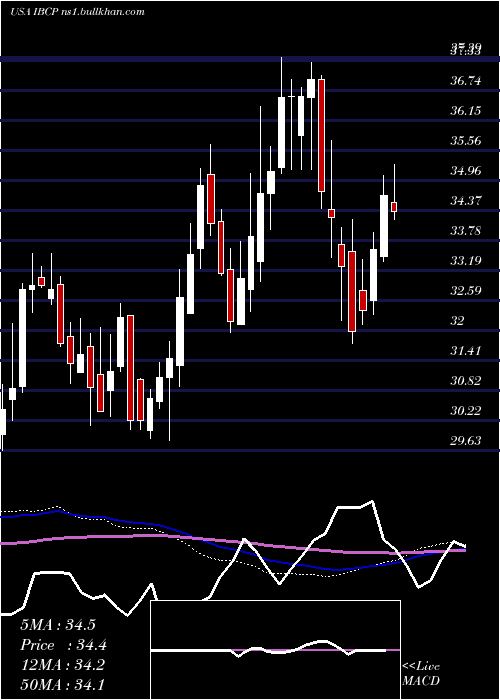
Task: Click the 36.15 price axis label
Action: coord(466,111)
